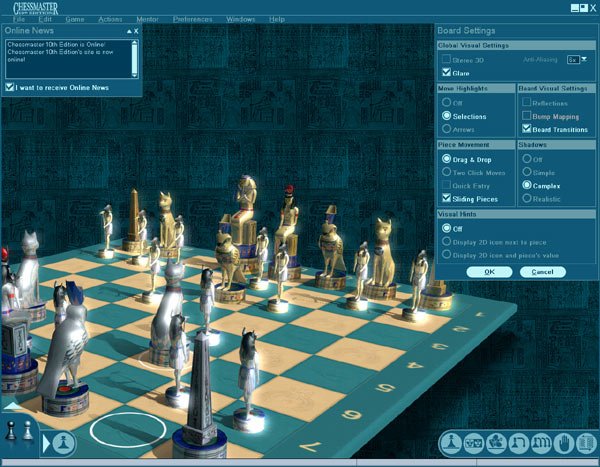Disable Sliding Pieces checkbox

tap(446, 199)
